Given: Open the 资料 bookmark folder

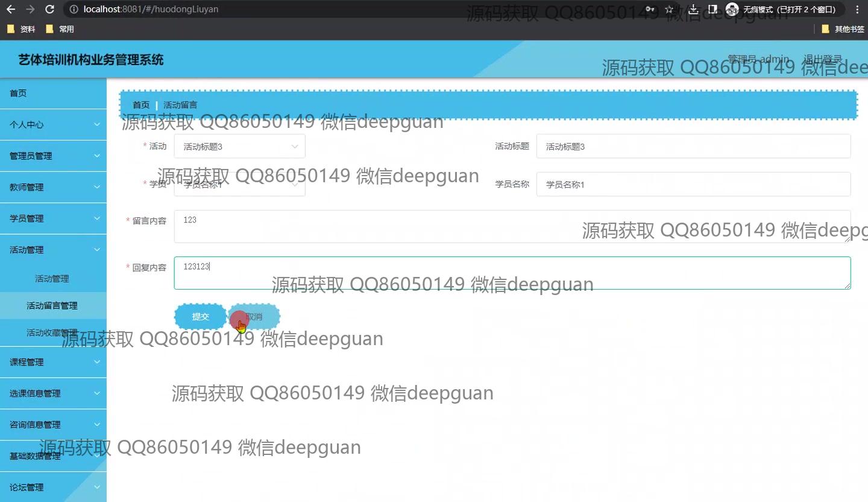Looking at the screenshot, I should (x=22, y=29).
